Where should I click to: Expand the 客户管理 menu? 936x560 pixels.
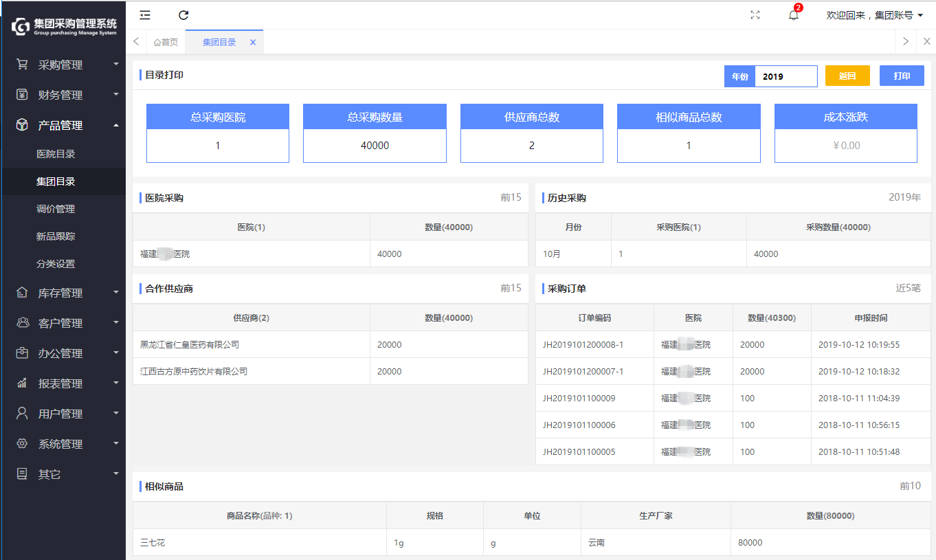116,323
